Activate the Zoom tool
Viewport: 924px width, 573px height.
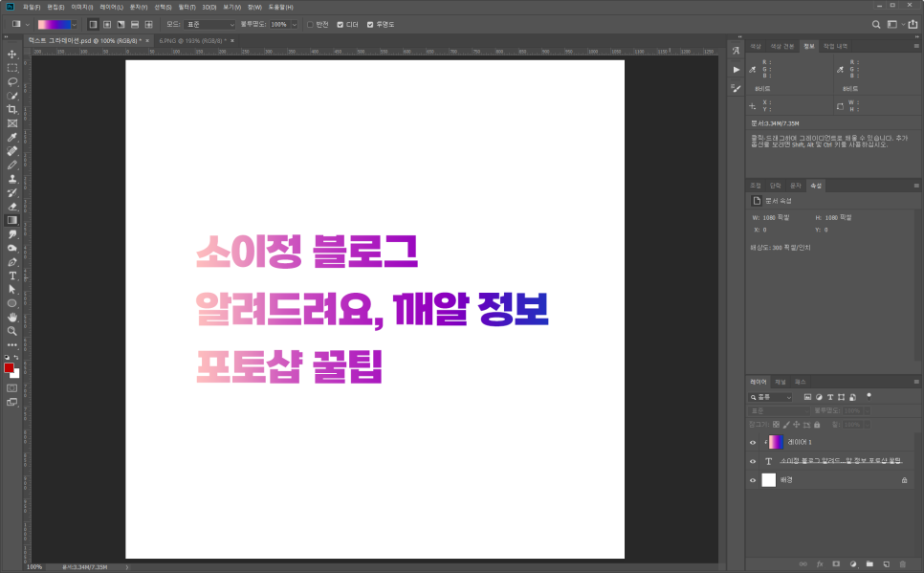12,331
